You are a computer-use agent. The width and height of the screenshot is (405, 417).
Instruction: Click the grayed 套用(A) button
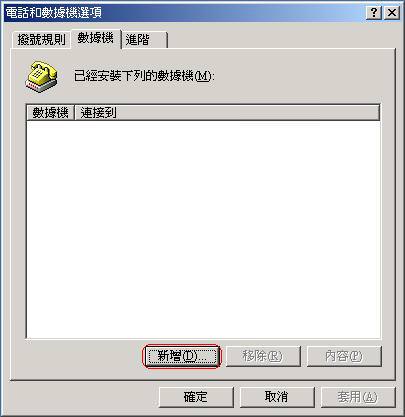[358, 397]
